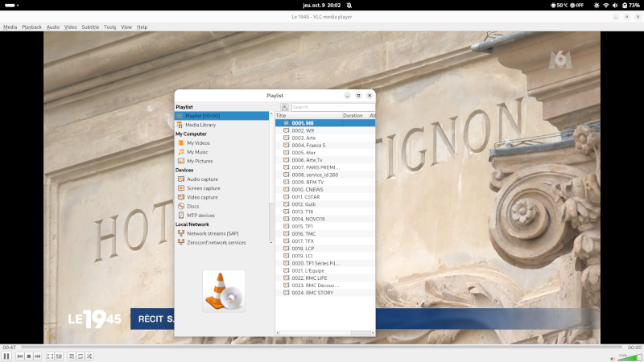Click the fan OFF indicator

point(576,6)
